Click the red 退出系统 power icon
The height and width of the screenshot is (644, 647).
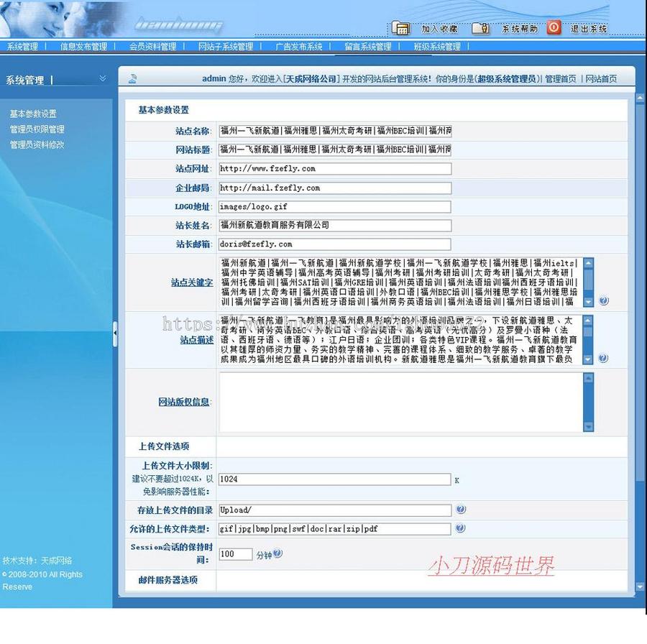pyautogui.click(x=554, y=27)
